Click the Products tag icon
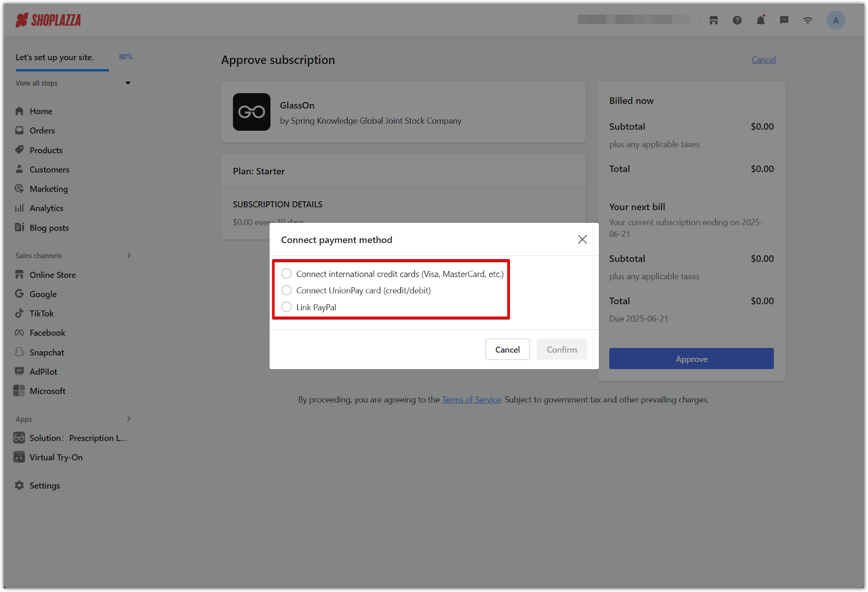The height and width of the screenshot is (592, 868). coord(20,150)
